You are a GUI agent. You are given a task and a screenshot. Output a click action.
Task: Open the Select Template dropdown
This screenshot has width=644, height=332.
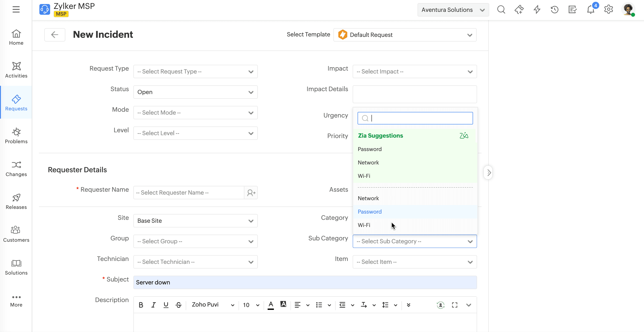pos(405,35)
